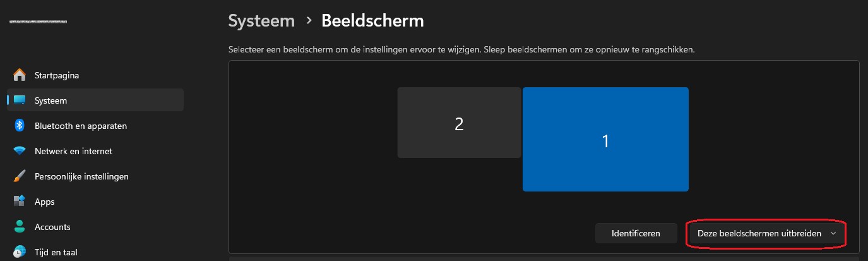Click the blurred user profile name
868x261 pixels.
point(39,22)
